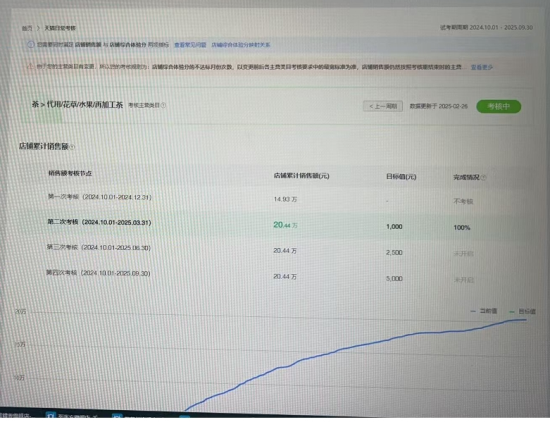This screenshot has height=422, width=550.
Task: Open the first blue app icon in taskbar
Action: [x=51, y=416]
